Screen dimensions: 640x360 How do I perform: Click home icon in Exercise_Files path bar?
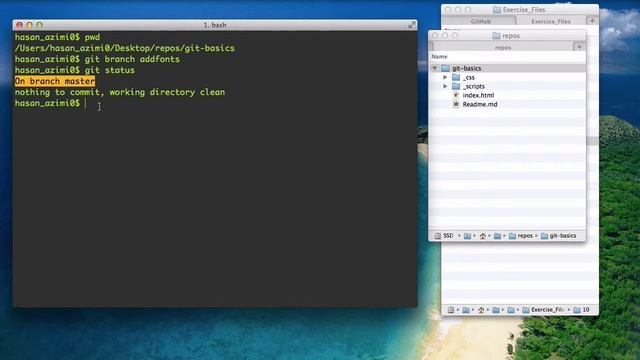(481, 310)
